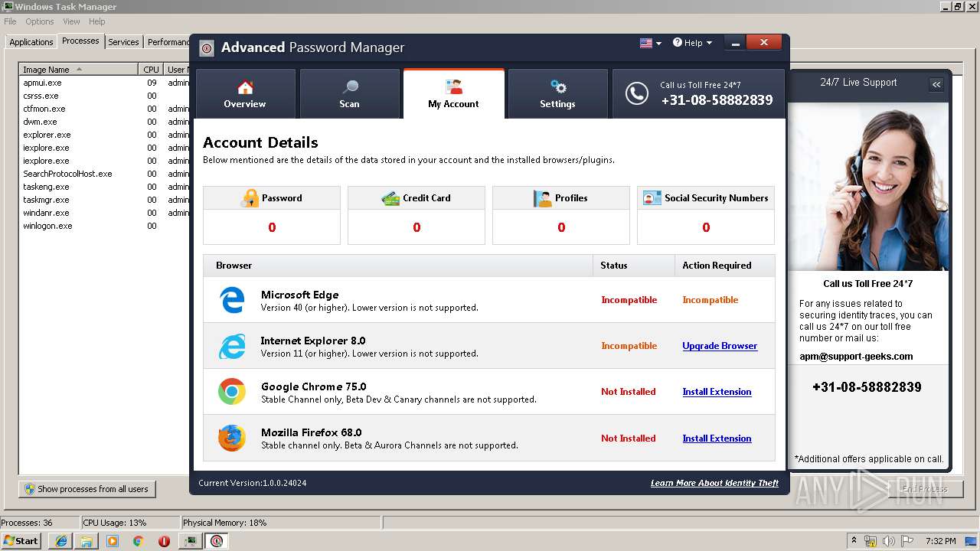The image size is (980, 551).
Task: Click the Action Required column header
Action: click(x=725, y=266)
